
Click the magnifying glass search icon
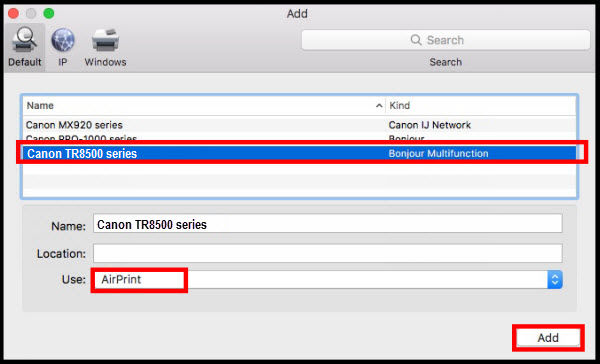pyautogui.click(x=416, y=40)
